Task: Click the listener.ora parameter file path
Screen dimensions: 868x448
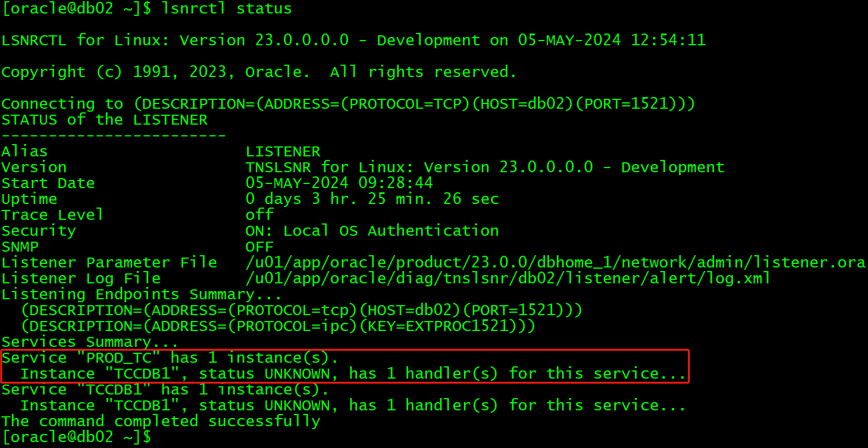Action: coord(556,263)
